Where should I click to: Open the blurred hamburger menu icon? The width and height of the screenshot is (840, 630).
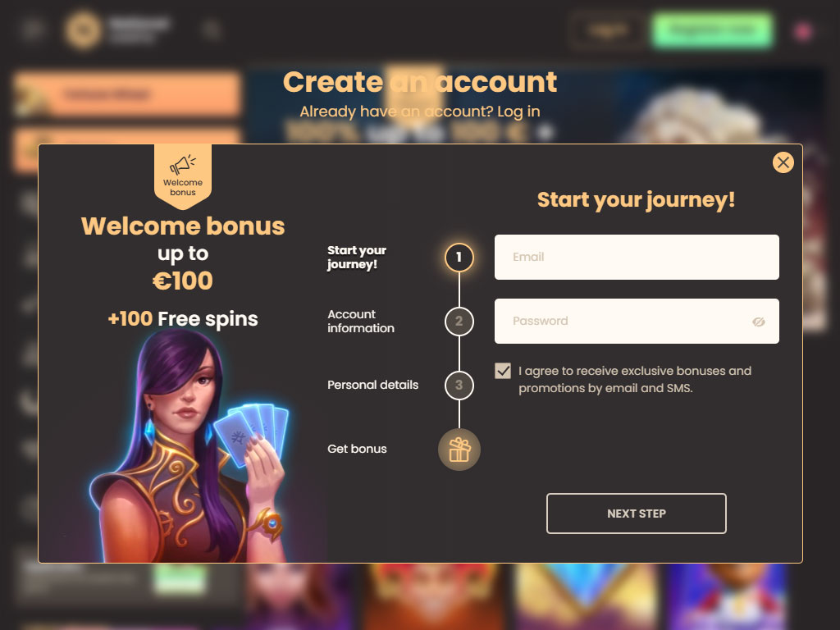(32, 30)
